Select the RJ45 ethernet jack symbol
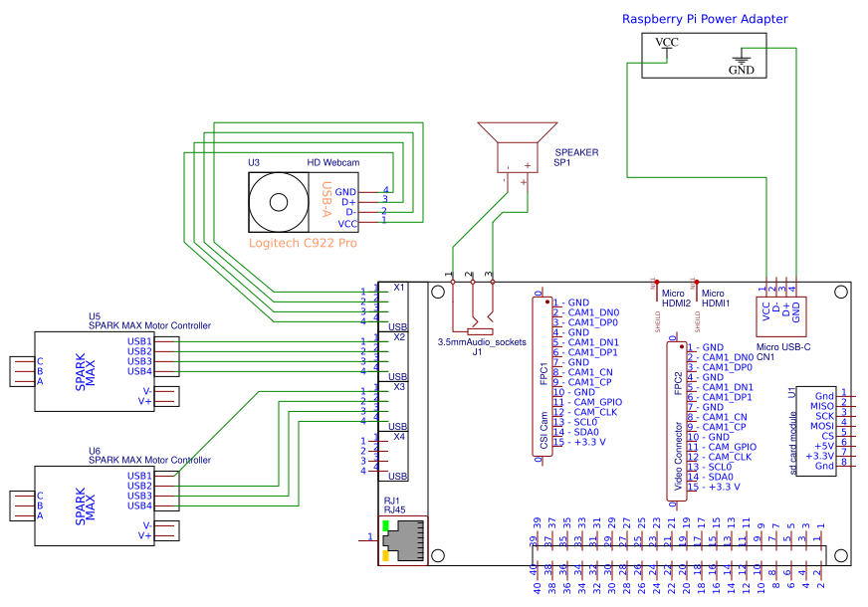This screenshot has width=868, height=607. tap(403, 540)
